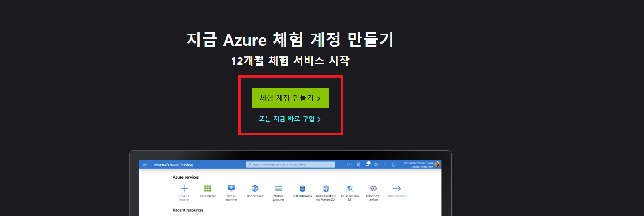Click the Azure services heading
The image size is (644, 216).
(x=186, y=177)
